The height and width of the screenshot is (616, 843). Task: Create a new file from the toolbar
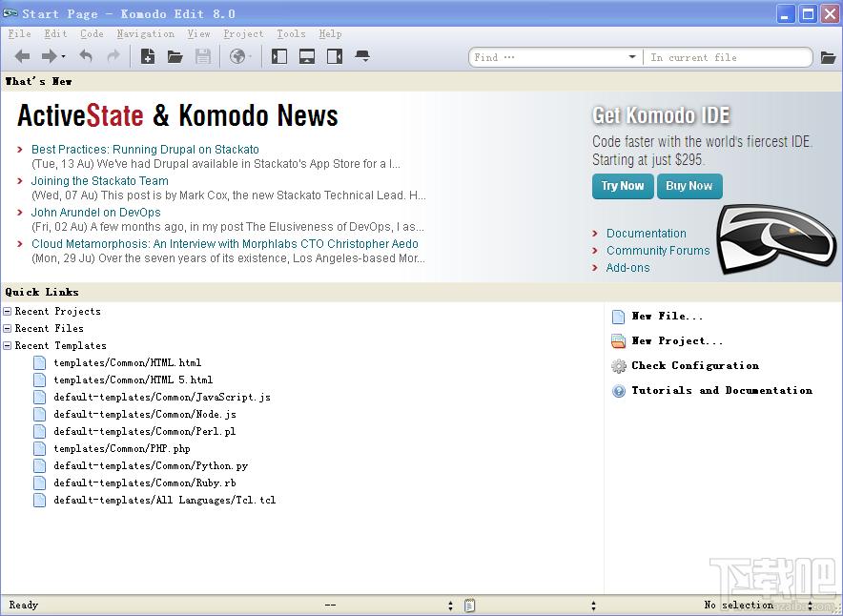147,56
